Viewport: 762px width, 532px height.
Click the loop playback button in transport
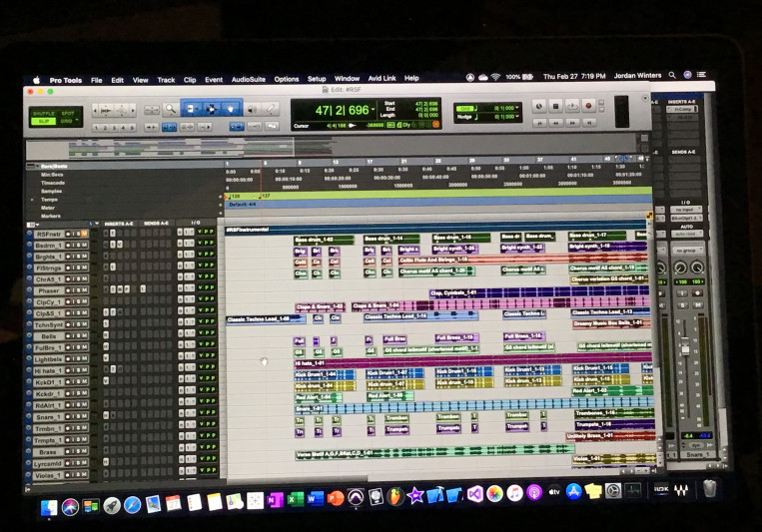572,106
